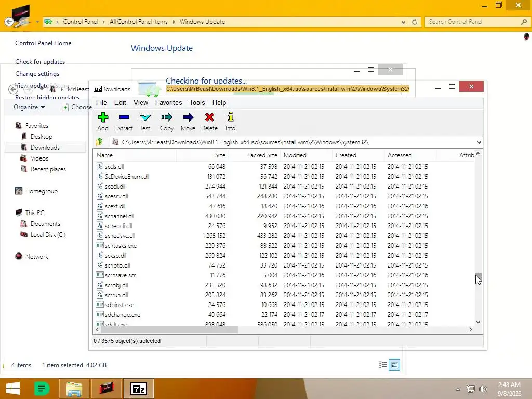
Task: Open the Control Panel taskbar icon
Action: click(106, 389)
